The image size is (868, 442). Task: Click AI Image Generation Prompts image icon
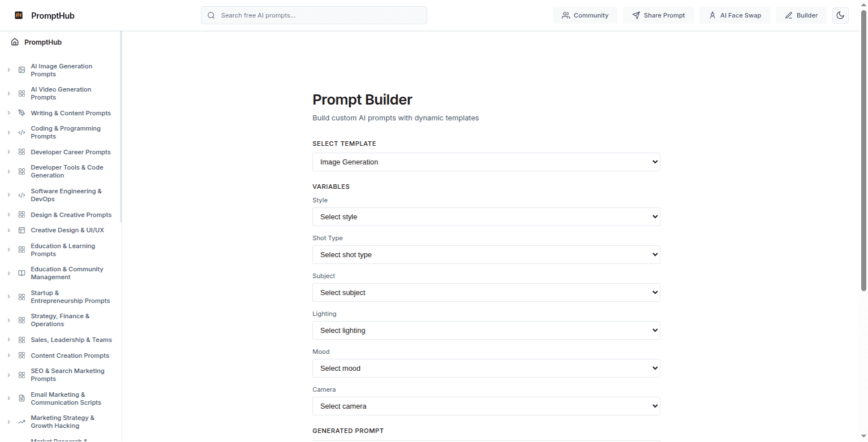(22, 70)
